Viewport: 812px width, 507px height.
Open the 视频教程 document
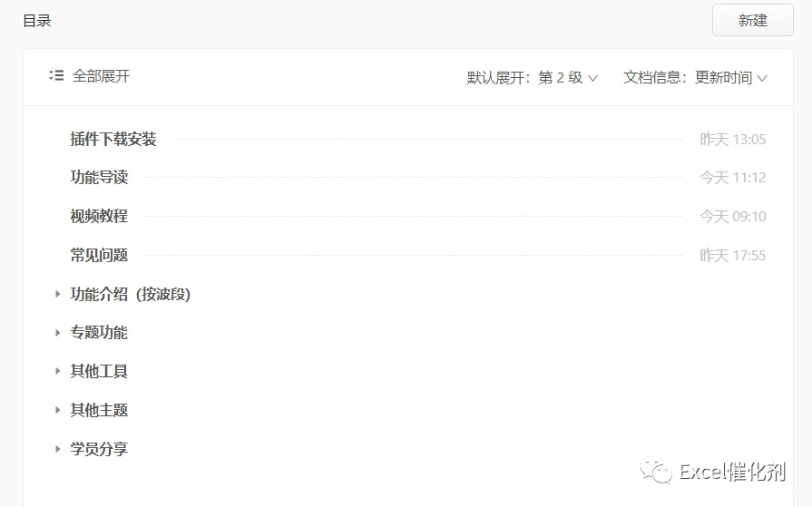pyautogui.click(x=99, y=216)
